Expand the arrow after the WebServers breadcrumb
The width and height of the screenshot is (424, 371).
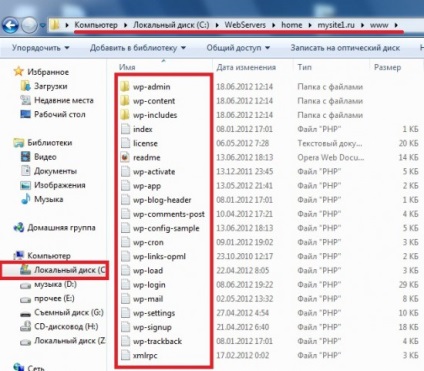click(x=273, y=25)
